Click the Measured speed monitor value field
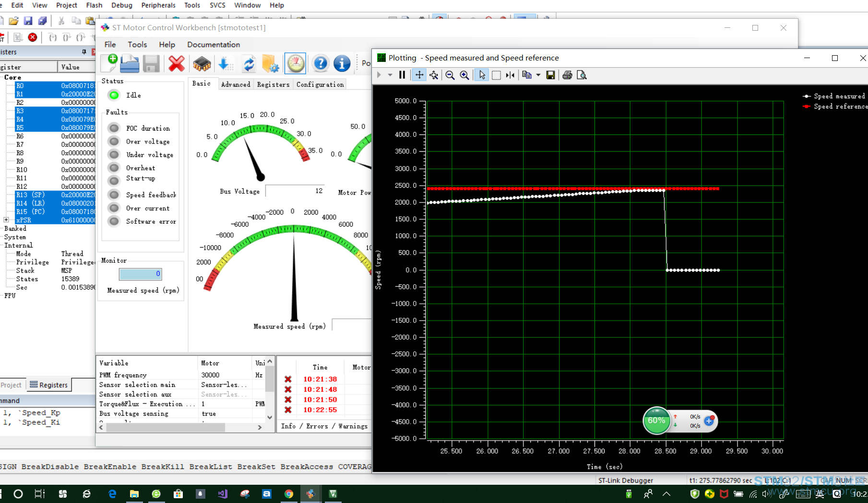This screenshot has width=868, height=503. tap(140, 274)
